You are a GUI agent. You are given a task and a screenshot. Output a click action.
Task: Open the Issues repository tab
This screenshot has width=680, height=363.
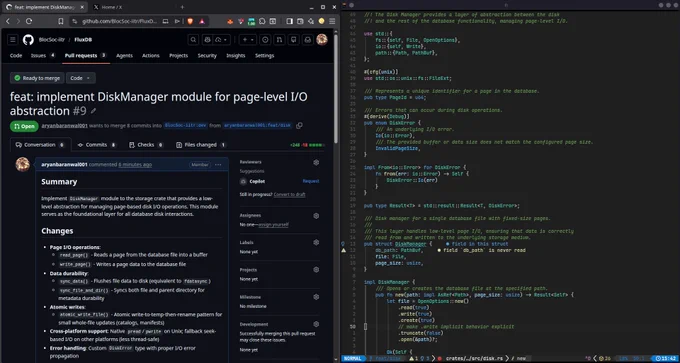click(43, 56)
